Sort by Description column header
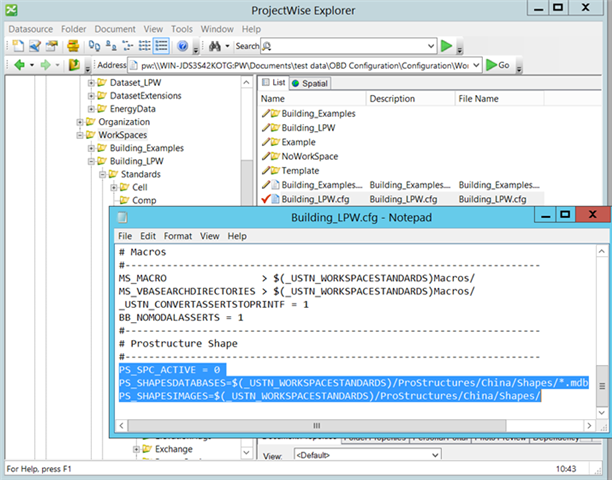 click(x=411, y=99)
